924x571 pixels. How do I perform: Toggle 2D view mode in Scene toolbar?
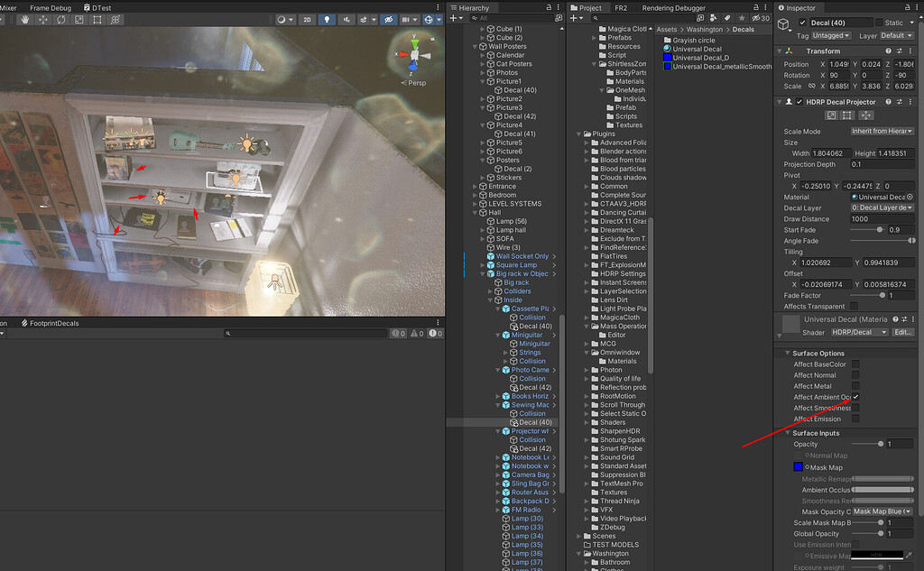[307, 19]
